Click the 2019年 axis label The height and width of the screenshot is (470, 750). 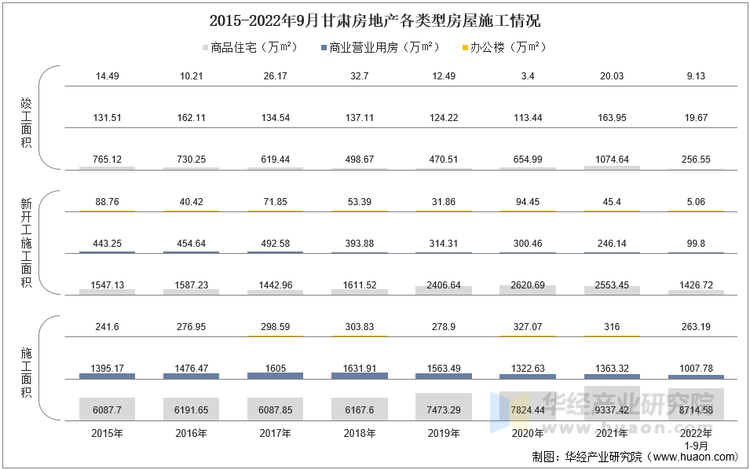444,433
